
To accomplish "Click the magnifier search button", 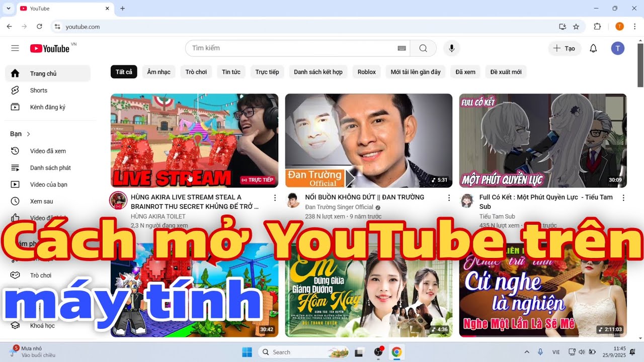I will click(x=423, y=48).
